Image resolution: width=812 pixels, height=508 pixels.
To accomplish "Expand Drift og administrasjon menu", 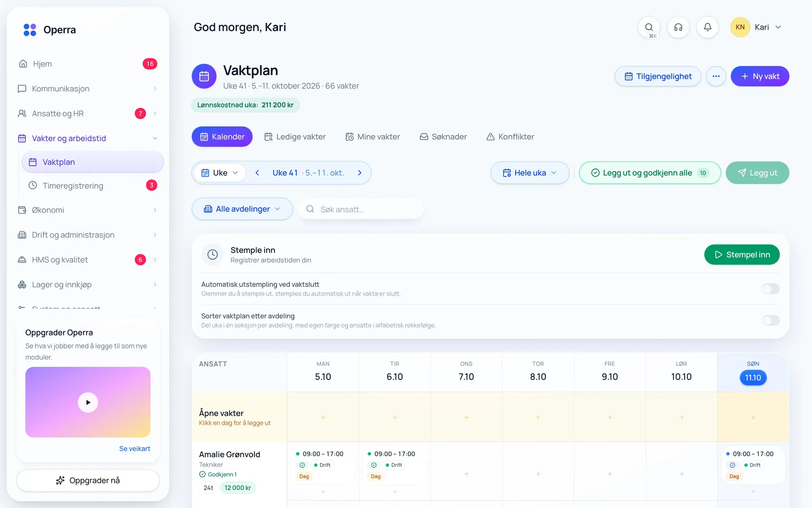I will (x=88, y=235).
